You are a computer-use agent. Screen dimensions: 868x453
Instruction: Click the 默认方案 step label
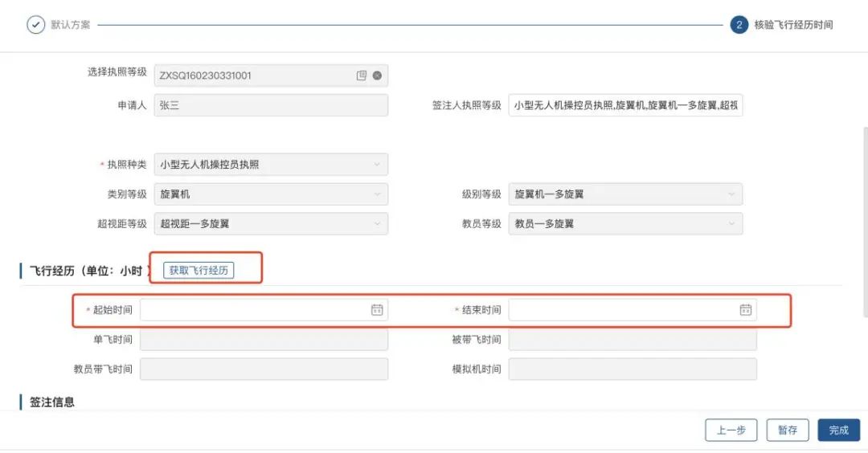coord(70,25)
